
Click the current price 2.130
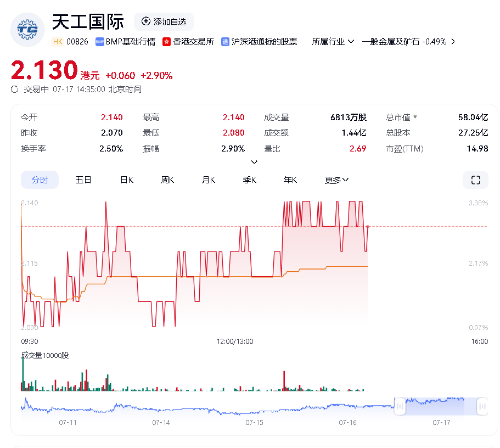click(x=44, y=70)
